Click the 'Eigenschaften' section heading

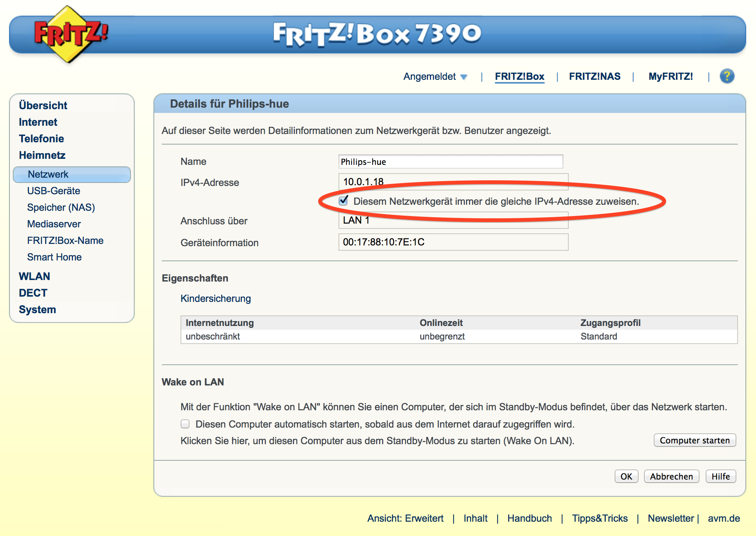pyautogui.click(x=195, y=278)
